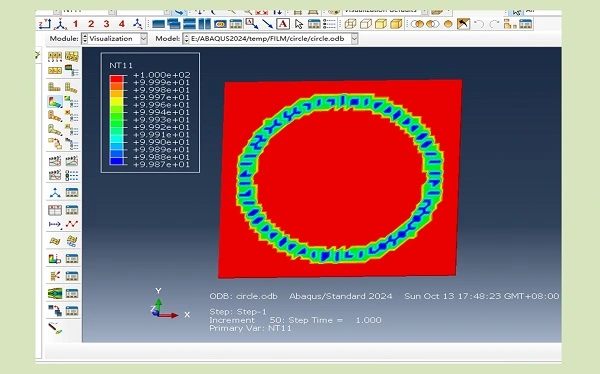Click the stepper arrows beside the Module field
This screenshot has width=600, height=374.
[85, 39]
